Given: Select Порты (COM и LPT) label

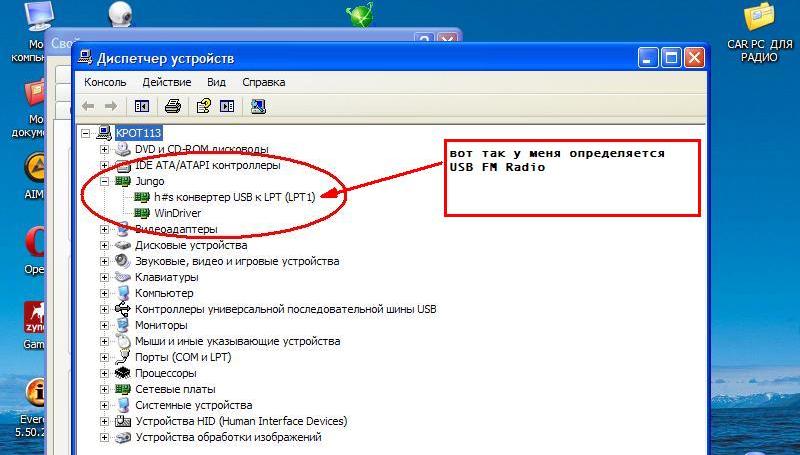Looking at the screenshot, I should [183, 357].
